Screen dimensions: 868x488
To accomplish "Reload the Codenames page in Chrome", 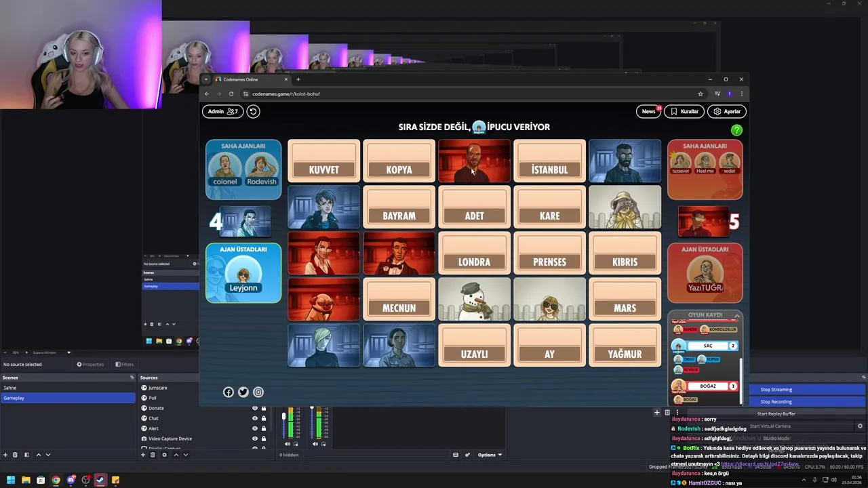I will coord(231,94).
